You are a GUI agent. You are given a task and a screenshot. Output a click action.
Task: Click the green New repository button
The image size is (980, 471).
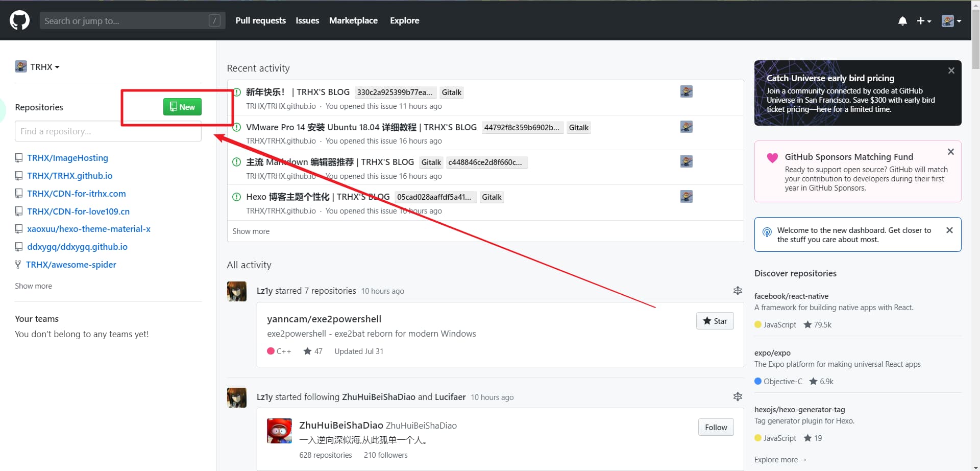pos(182,107)
